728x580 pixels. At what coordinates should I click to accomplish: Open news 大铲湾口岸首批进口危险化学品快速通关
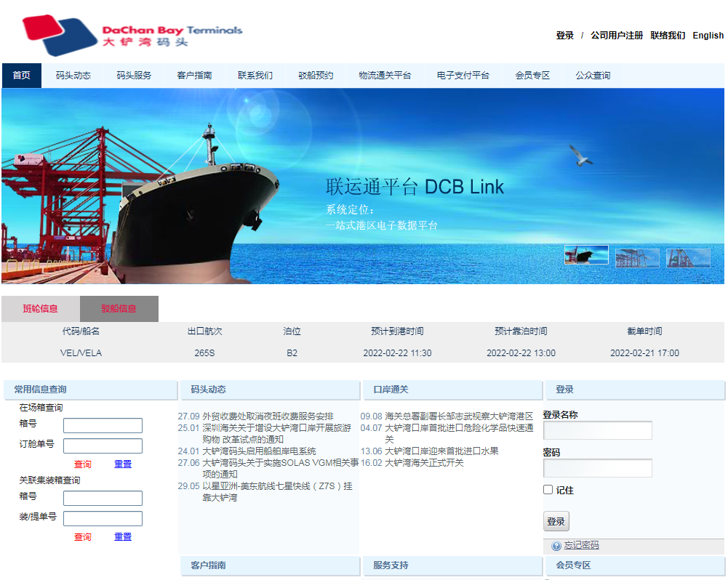459,433
